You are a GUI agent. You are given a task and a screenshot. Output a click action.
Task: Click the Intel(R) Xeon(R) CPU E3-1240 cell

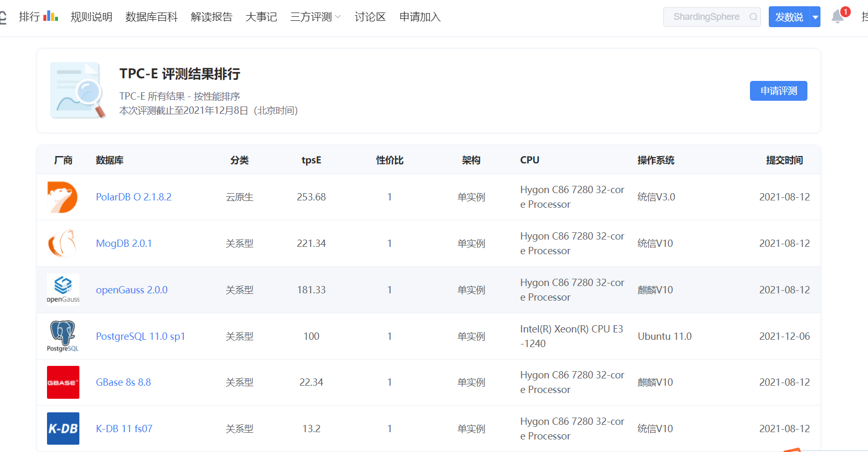point(572,336)
